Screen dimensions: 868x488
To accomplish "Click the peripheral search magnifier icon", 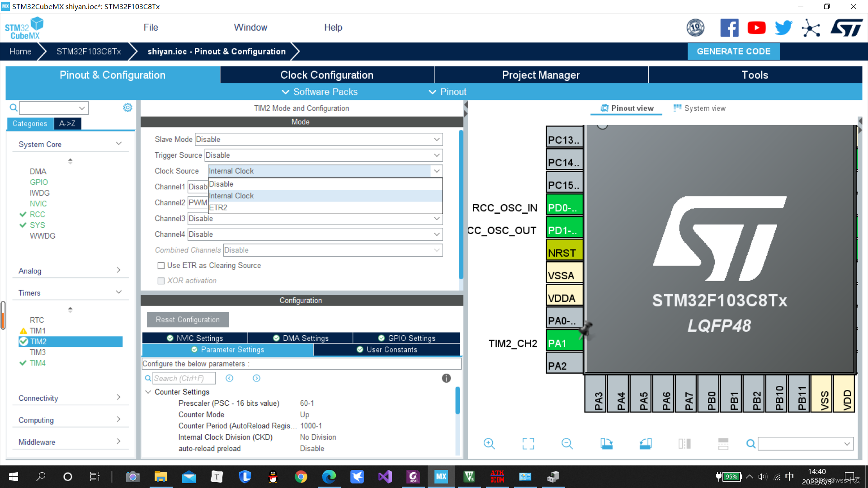I will (x=14, y=108).
